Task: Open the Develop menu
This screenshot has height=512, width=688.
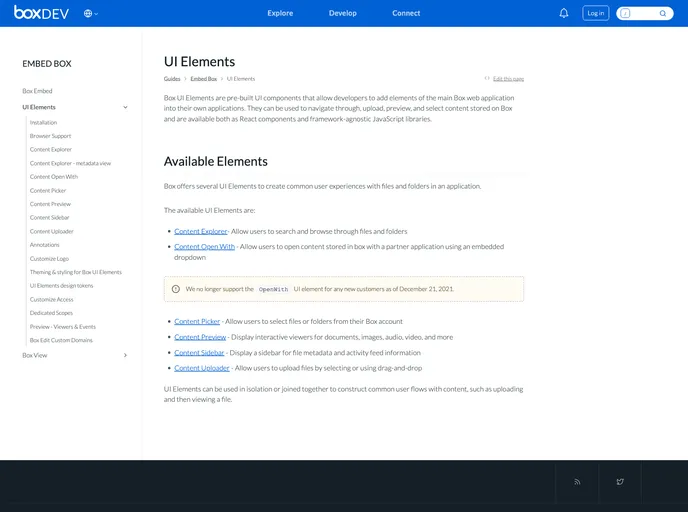Action: (x=343, y=13)
